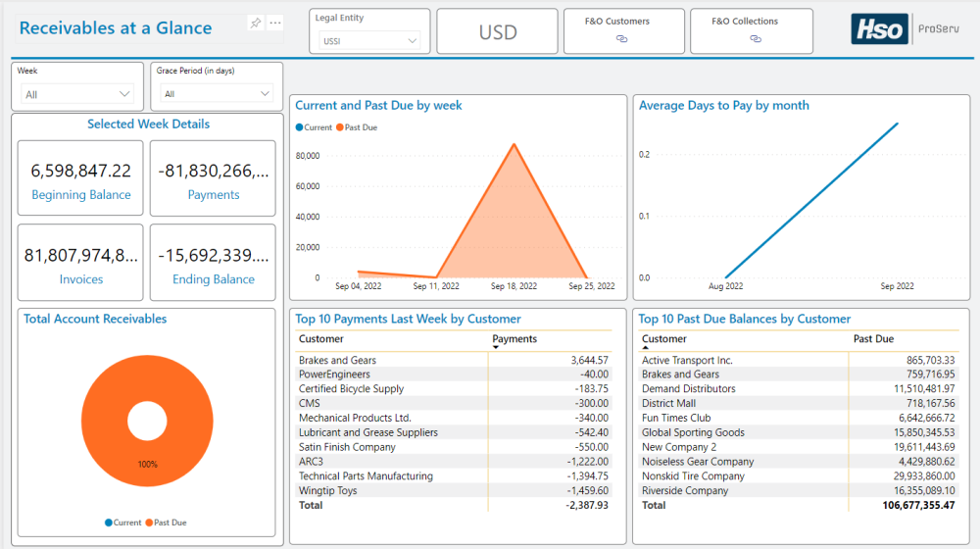Screen dimensions: 980x549
Task: Sort by the Past Due column header
Action: click(873, 339)
